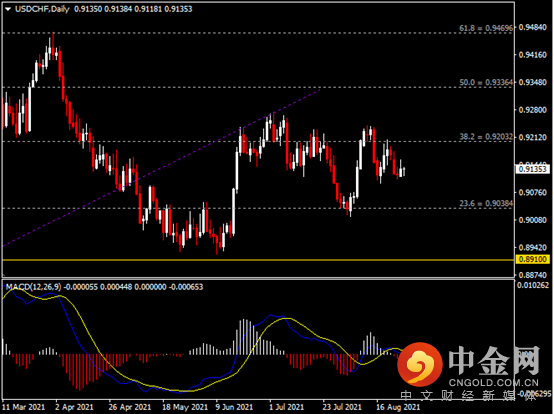Select the 38.2 = 0.92032 Fibonacci label

click(x=486, y=137)
